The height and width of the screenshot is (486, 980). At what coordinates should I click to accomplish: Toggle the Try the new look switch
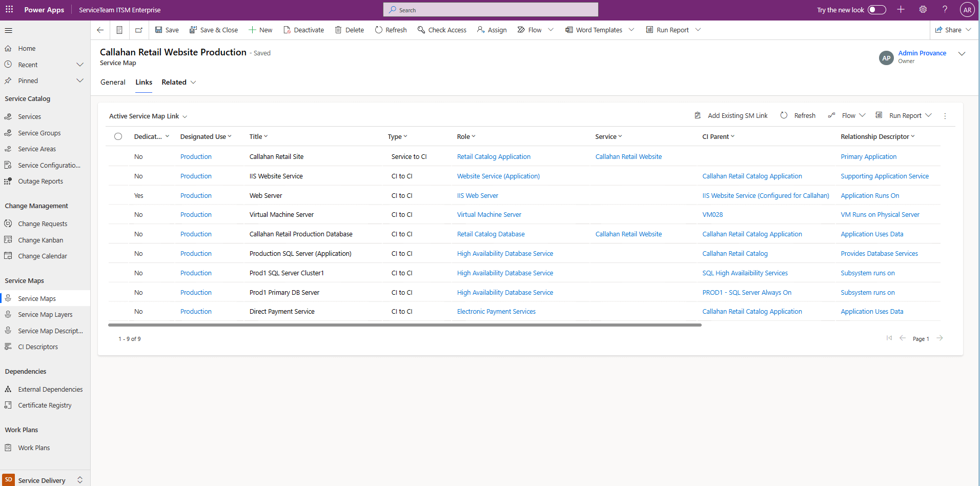(877, 9)
